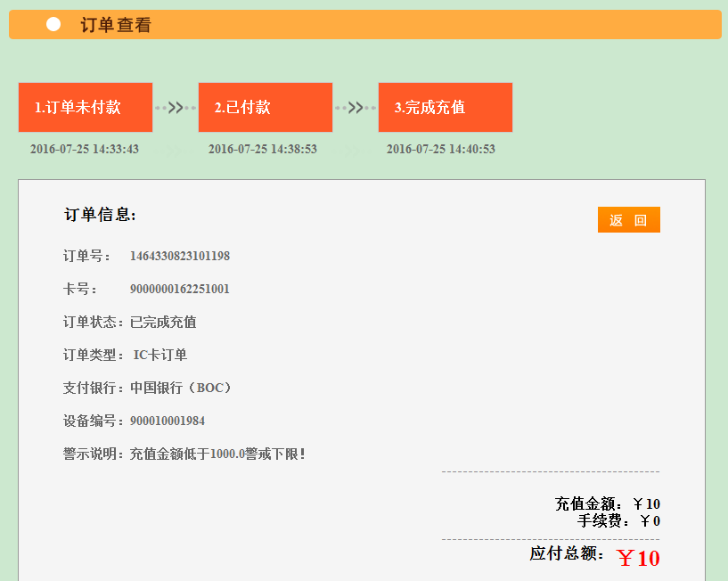This screenshot has height=581, width=728.
Task: Click the 已完成充值 order status text
Action: pos(163,323)
